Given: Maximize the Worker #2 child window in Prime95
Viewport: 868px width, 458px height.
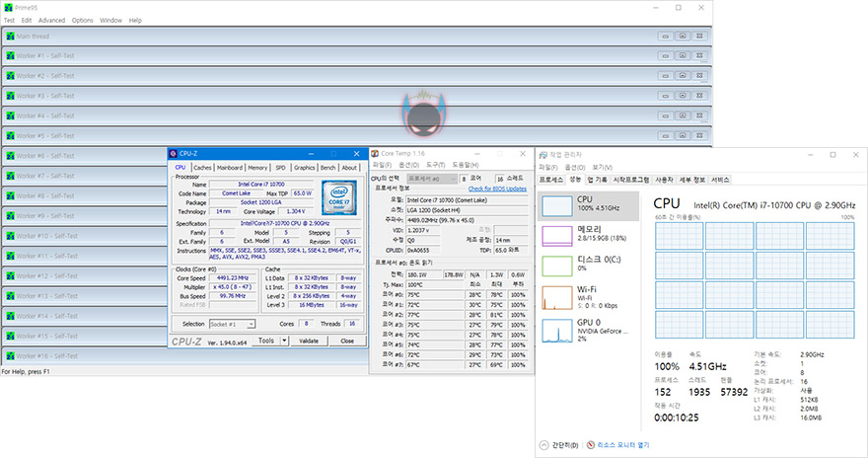Looking at the screenshot, I should click(x=683, y=76).
